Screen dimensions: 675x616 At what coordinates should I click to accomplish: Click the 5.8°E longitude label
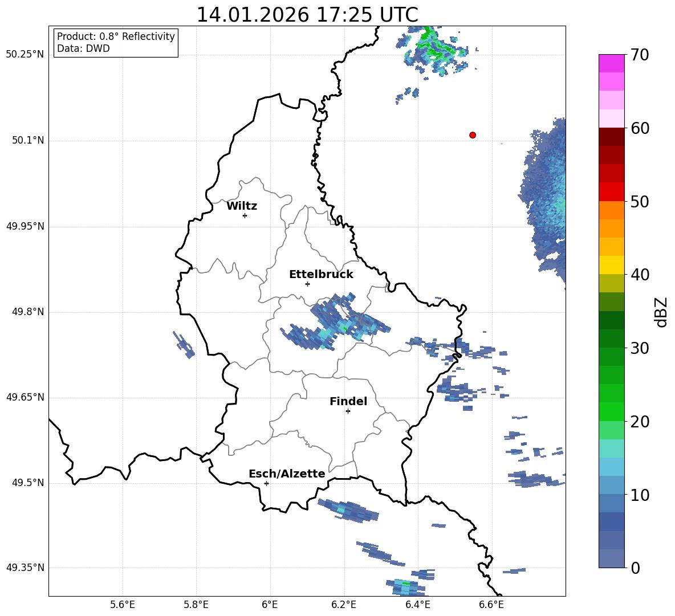196,605
